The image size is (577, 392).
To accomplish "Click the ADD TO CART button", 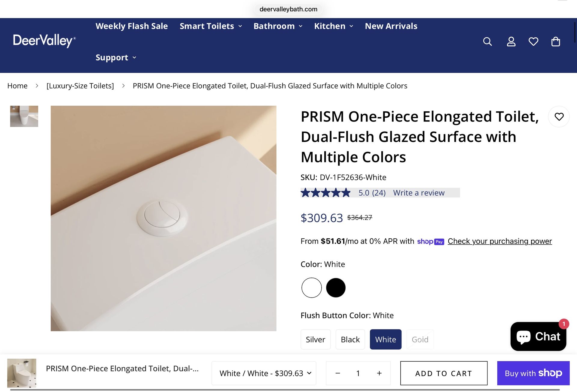I will [443, 373].
